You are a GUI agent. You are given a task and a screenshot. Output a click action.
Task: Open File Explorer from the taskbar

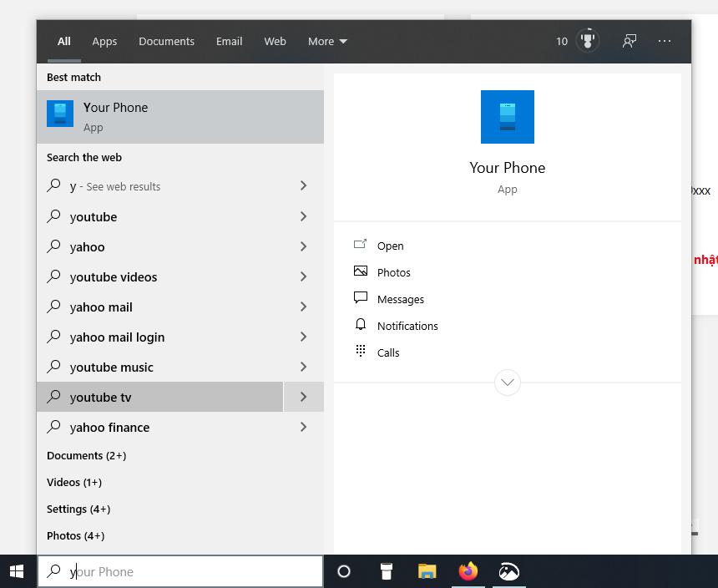coord(427,571)
